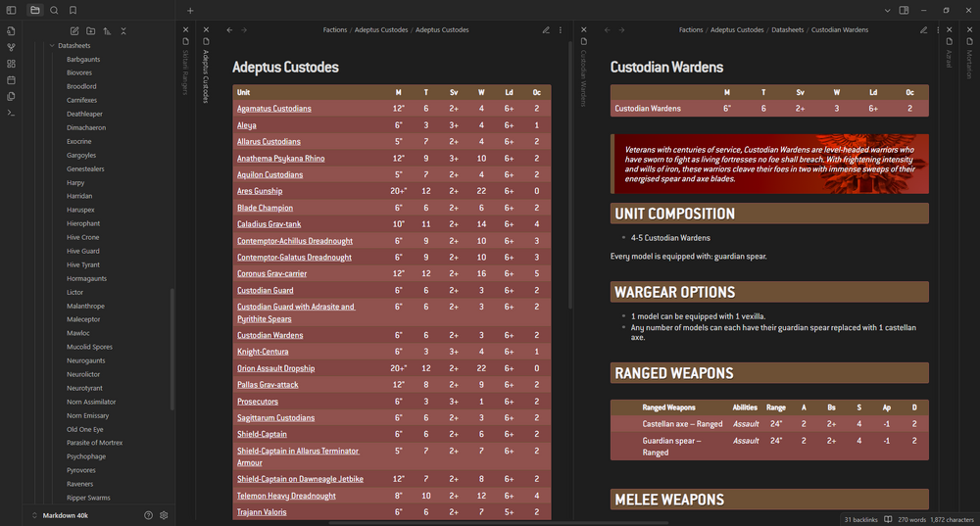Click the file explorer vertical scrollbar

click(171, 349)
